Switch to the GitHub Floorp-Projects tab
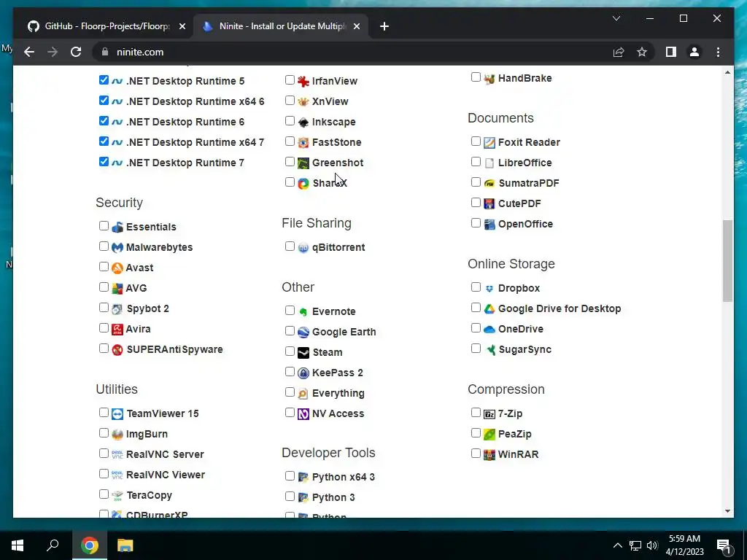Viewport: 747px width, 560px height. pos(107,26)
